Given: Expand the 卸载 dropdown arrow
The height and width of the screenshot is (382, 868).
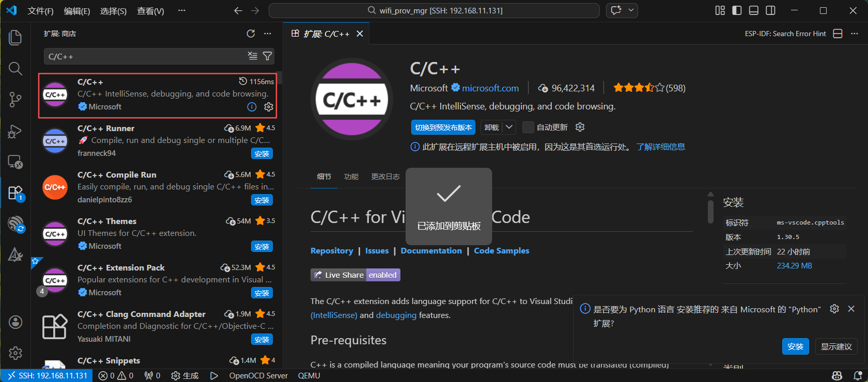Looking at the screenshot, I should point(509,127).
